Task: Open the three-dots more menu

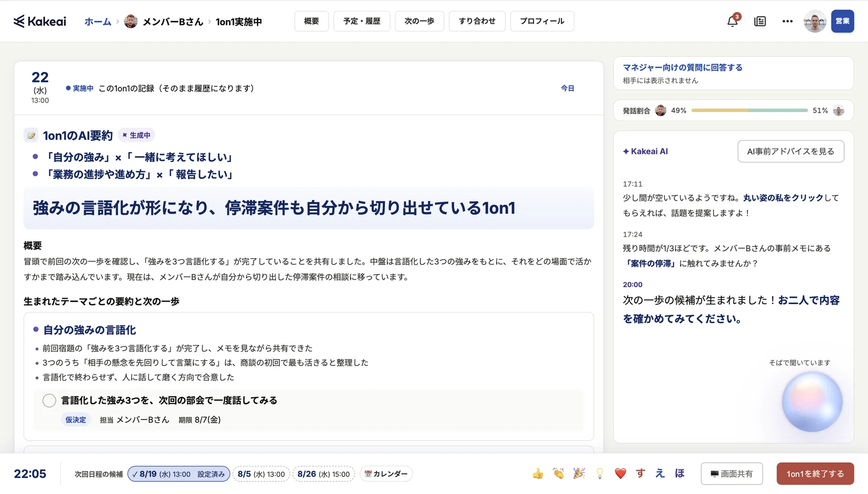Action: (x=788, y=21)
